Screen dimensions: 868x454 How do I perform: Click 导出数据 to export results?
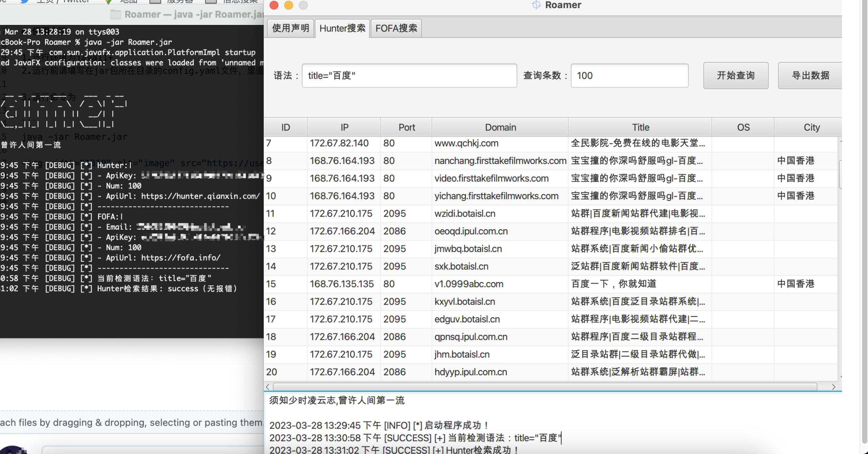pos(810,75)
